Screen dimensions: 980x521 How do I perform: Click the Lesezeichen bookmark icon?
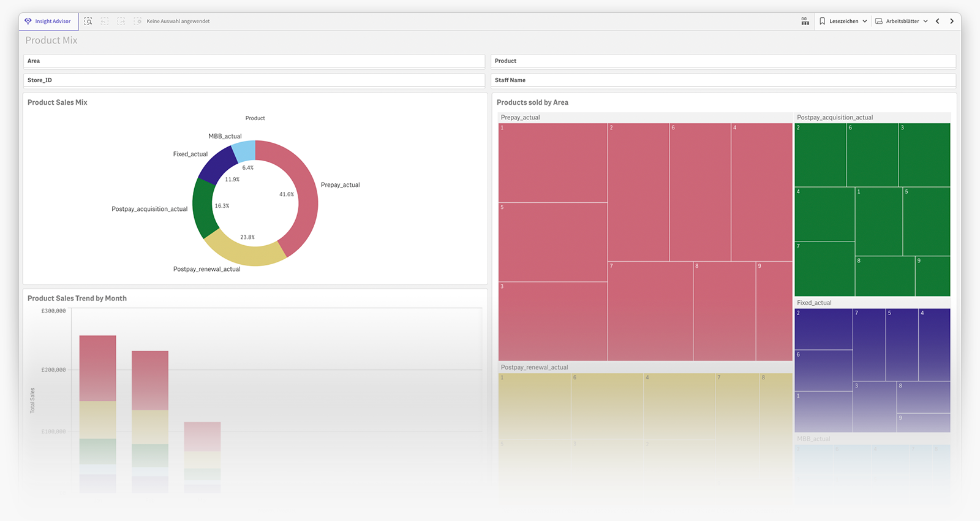pos(823,21)
